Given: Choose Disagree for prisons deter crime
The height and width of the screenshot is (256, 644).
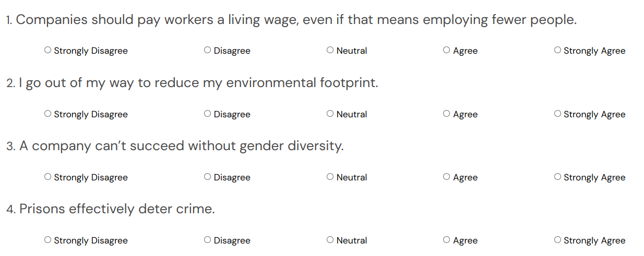Looking at the screenshot, I should [208, 240].
